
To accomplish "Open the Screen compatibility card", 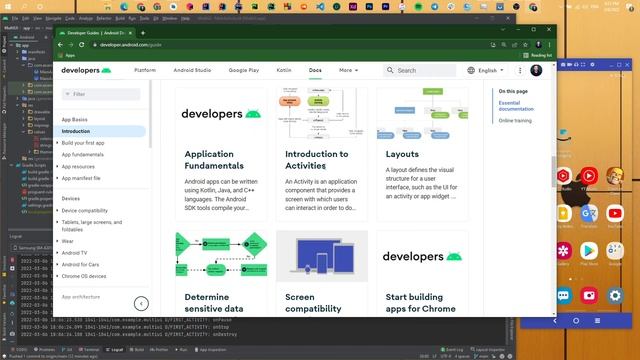I will [322, 273].
